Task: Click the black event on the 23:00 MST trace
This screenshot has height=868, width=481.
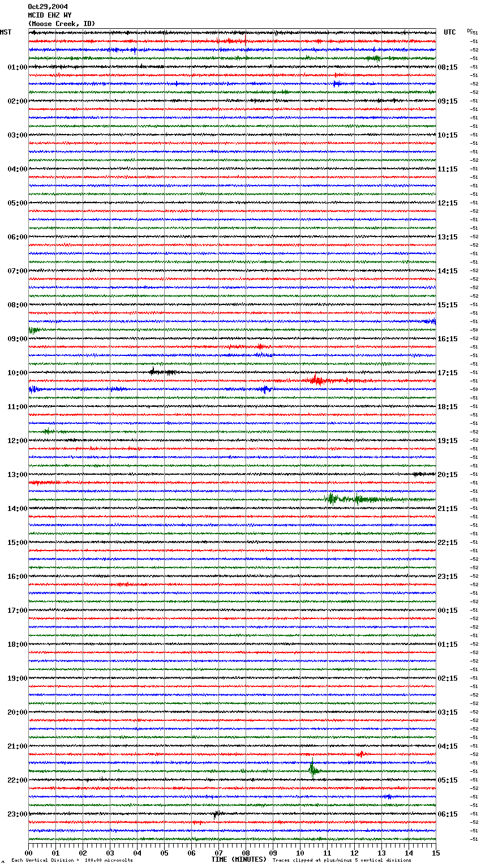Action: click(x=216, y=814)
